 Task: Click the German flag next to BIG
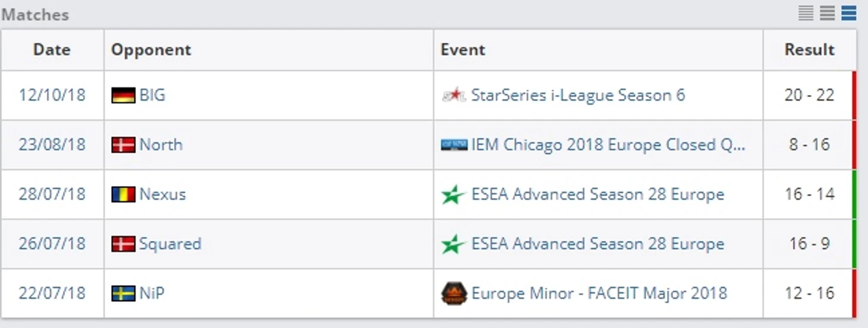pyautogui.click(x=123, y=95)
